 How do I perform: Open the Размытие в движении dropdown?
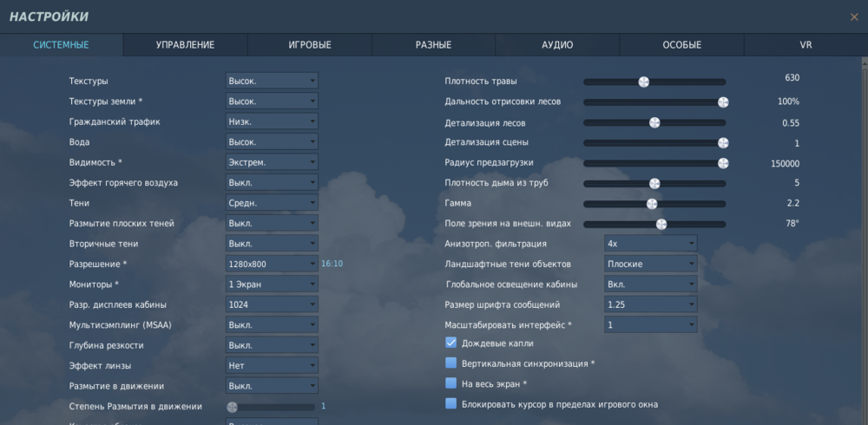click(272, 386)
